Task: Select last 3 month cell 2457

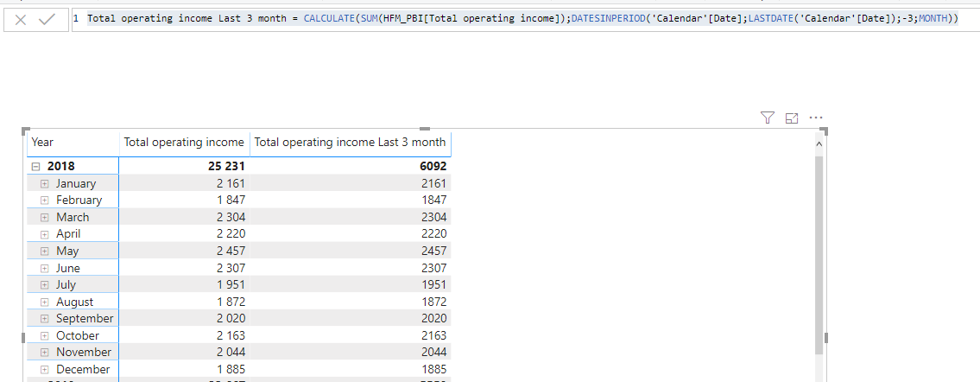Action: [x=434, y=251]
